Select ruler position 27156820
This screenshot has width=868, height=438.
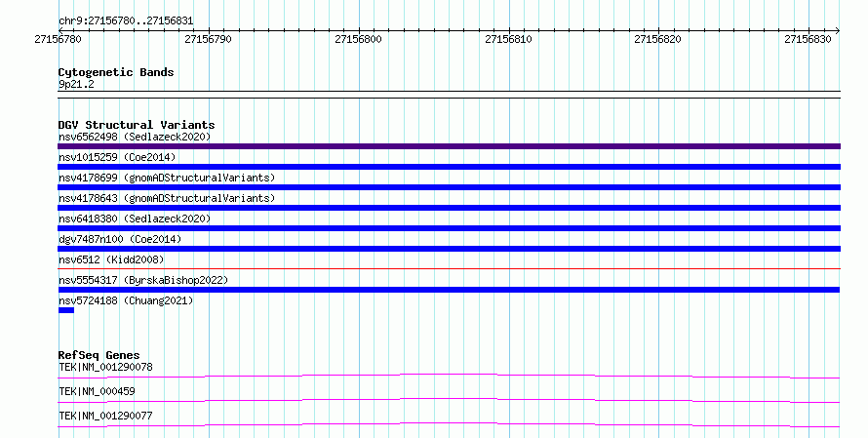(657, 39)
